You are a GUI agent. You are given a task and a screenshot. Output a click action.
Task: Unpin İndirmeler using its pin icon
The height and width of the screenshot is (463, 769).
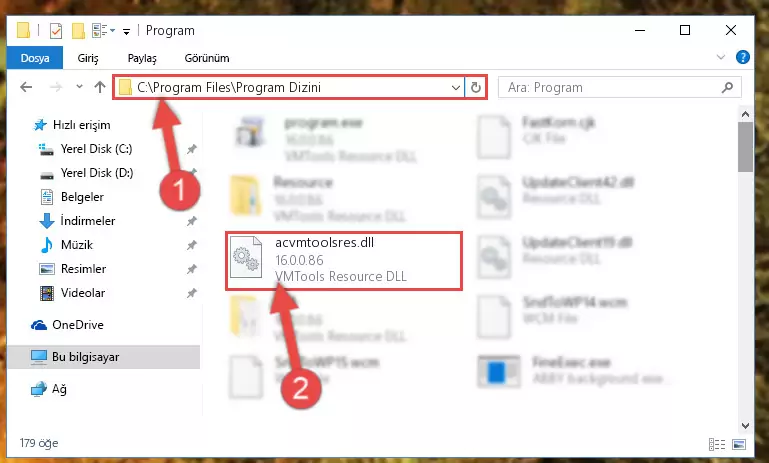(x=191, y=221)
